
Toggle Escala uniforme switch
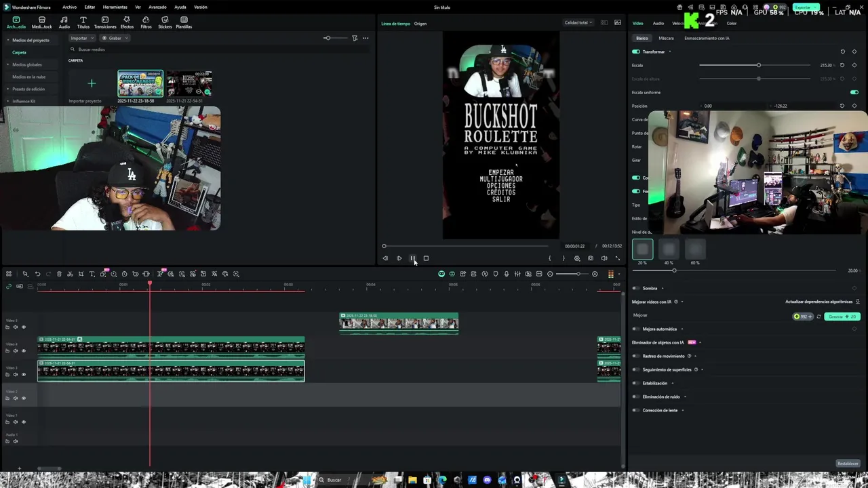(854, 92)
